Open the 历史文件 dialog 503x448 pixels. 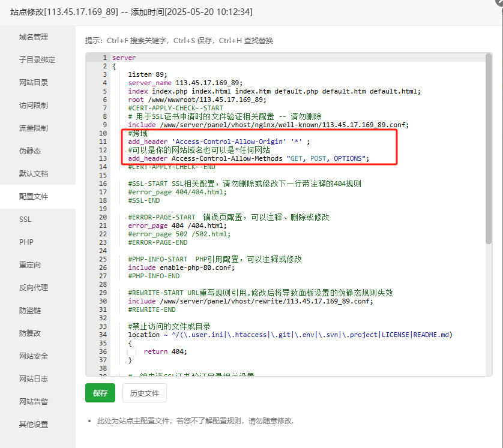[144, 393]
